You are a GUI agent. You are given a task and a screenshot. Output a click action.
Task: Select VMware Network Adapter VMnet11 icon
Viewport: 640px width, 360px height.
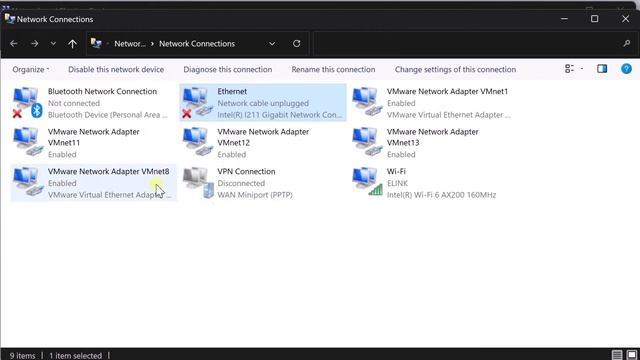coord(28,142)
